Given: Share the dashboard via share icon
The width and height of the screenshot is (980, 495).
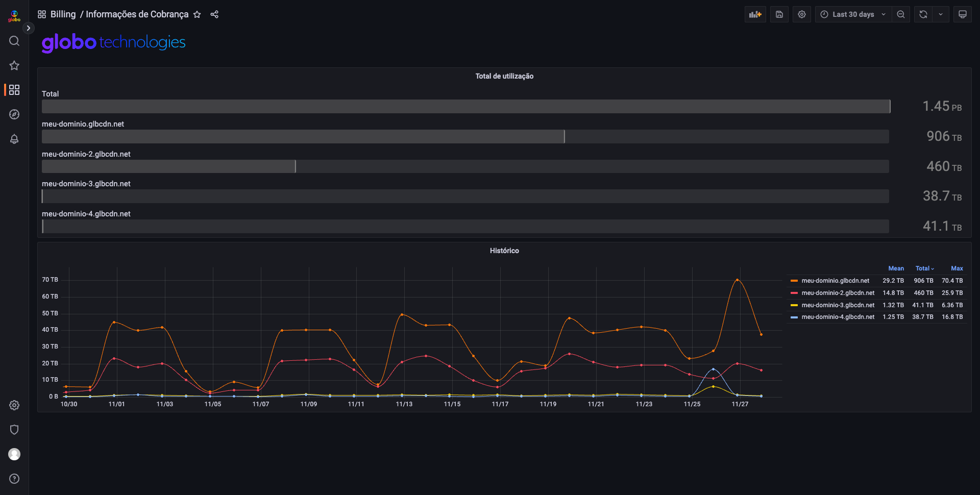Looking at the screenshot, I should pyautogui.click(x=214, y=14).
